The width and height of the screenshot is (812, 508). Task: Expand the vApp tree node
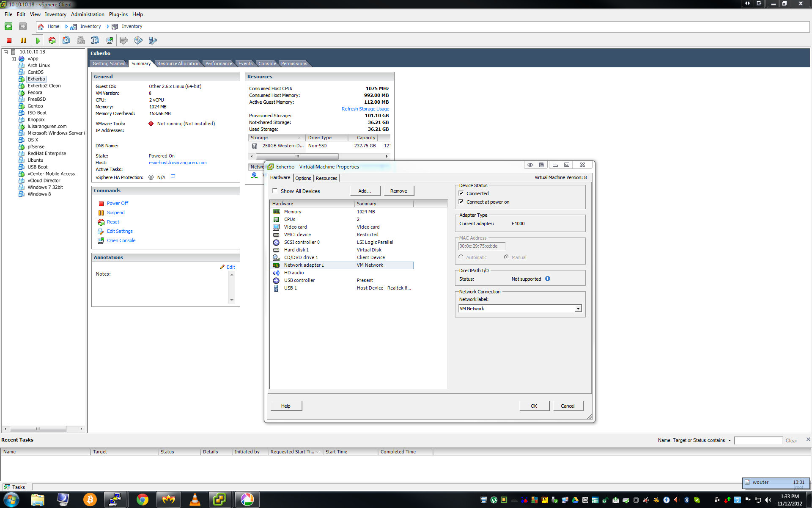[x=14, y=59]
